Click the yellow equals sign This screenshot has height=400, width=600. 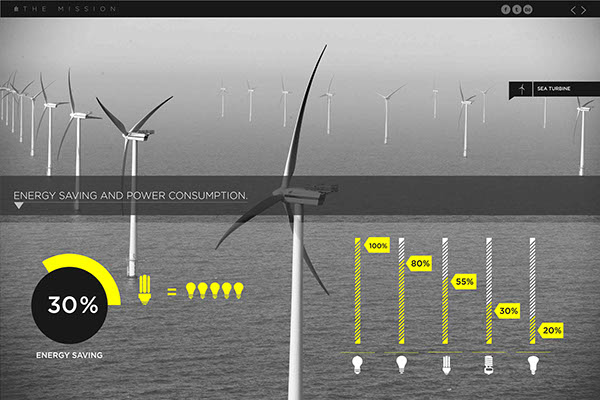172,292
